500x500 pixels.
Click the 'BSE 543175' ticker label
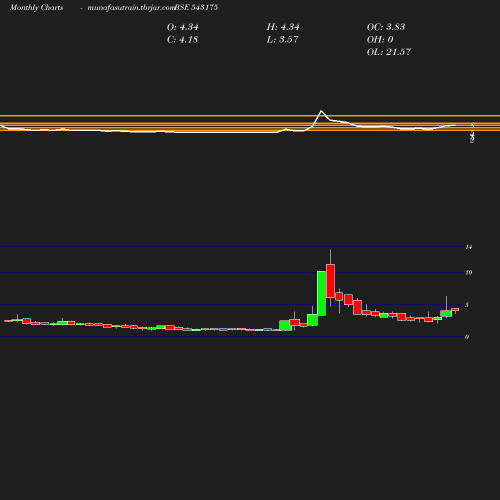coord(196,7)
